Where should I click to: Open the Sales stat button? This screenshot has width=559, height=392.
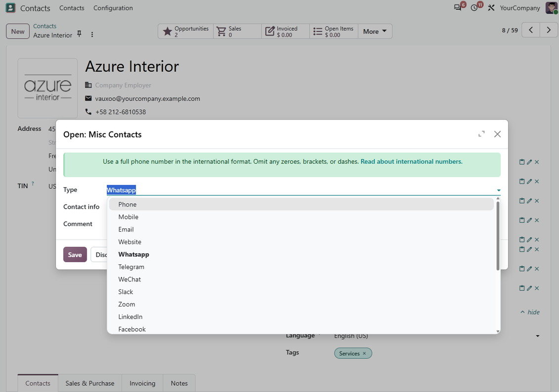[237, 31]
